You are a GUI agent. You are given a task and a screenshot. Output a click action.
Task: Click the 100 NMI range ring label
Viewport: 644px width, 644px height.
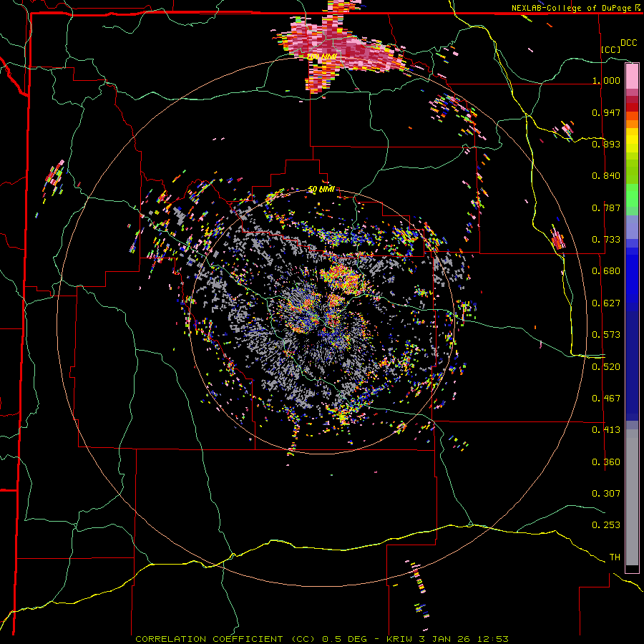(x=322, y=57)
